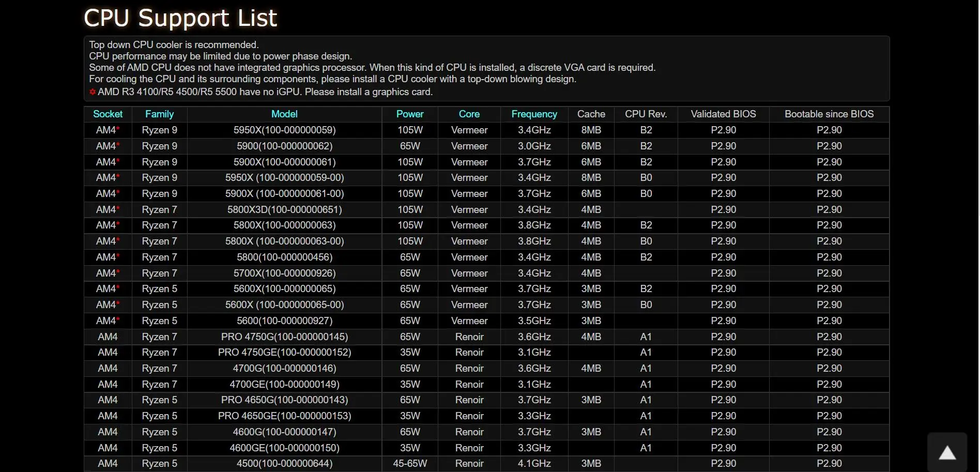Click the discrete VGA card requirement note

point(372,68)
